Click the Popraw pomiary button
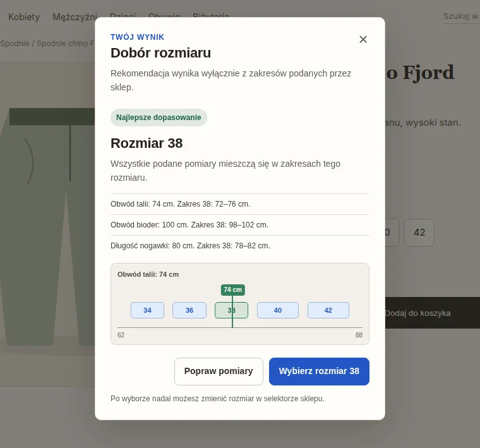 pos(219,371)
